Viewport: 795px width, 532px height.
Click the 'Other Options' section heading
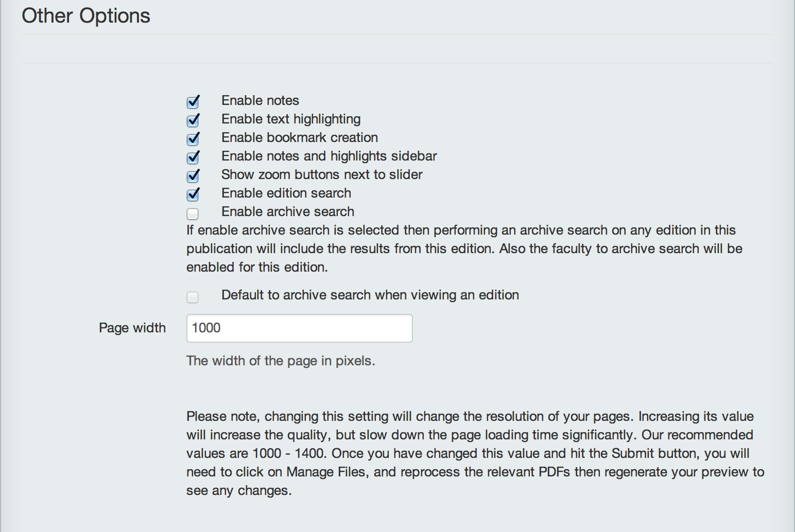click(x=86, y=16)
